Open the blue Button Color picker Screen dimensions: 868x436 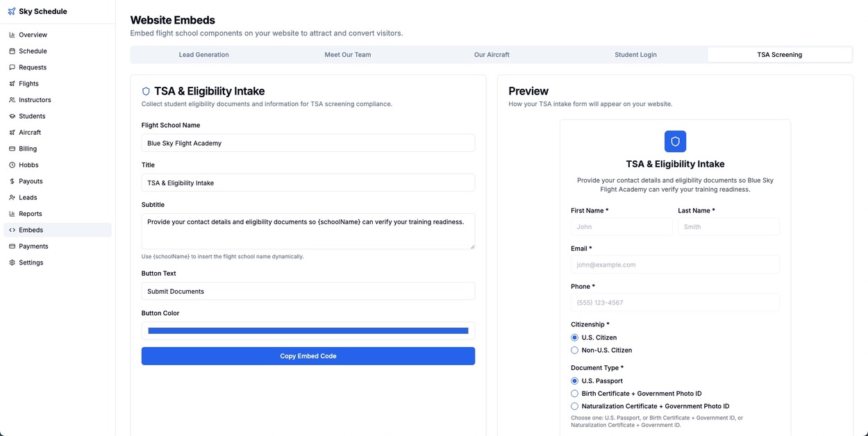pos(308,331)
